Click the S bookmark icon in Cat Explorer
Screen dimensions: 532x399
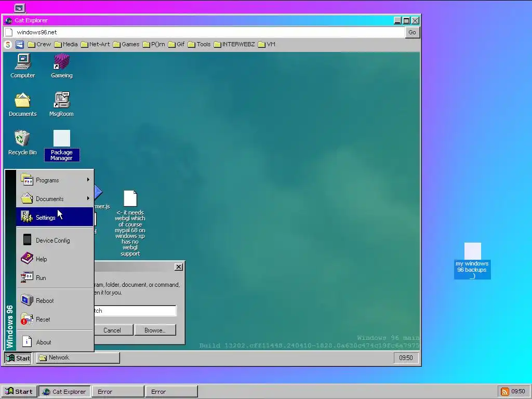pyautogui.click(x=8, y=45)
